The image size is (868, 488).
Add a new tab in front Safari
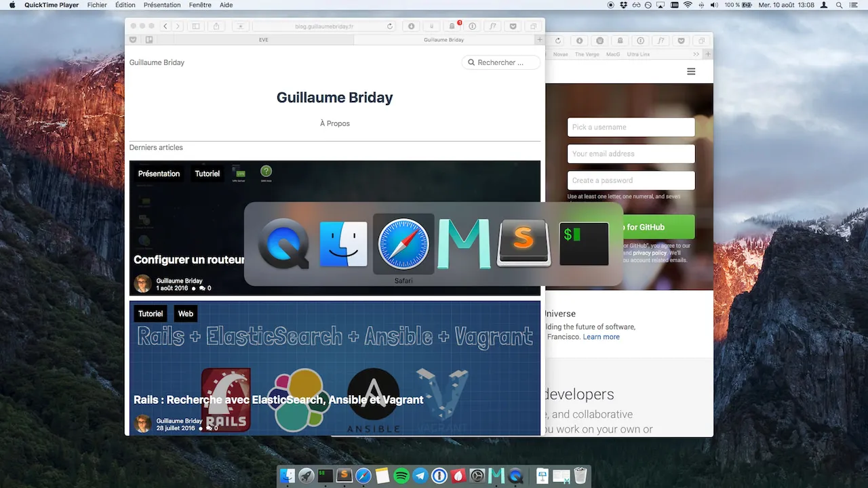540,40
